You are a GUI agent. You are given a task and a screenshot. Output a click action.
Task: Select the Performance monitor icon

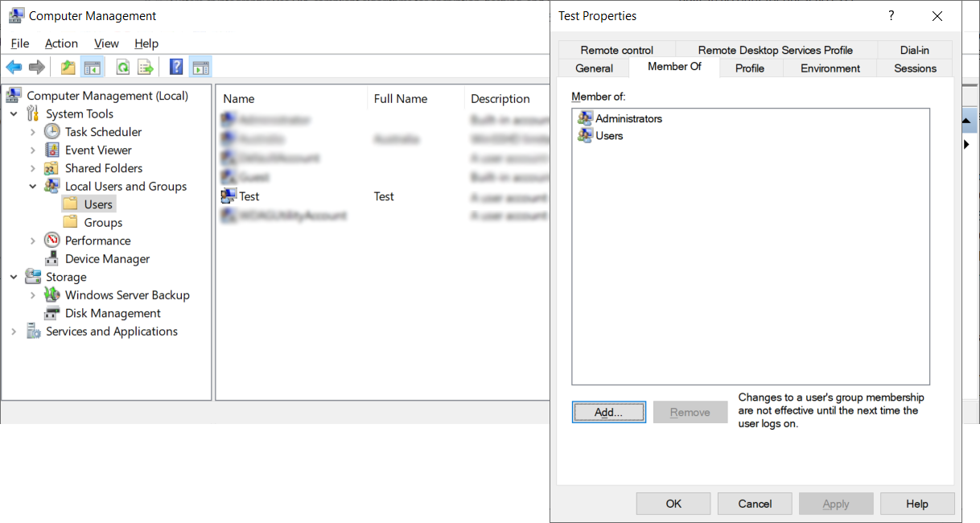(x=51, y=241)
